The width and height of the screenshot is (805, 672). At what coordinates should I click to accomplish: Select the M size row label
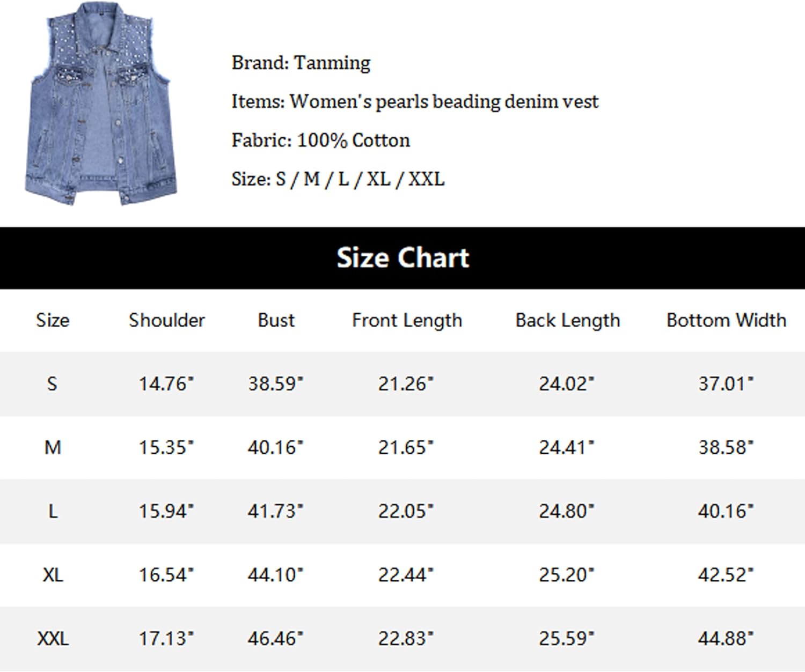tap(53, 448)
